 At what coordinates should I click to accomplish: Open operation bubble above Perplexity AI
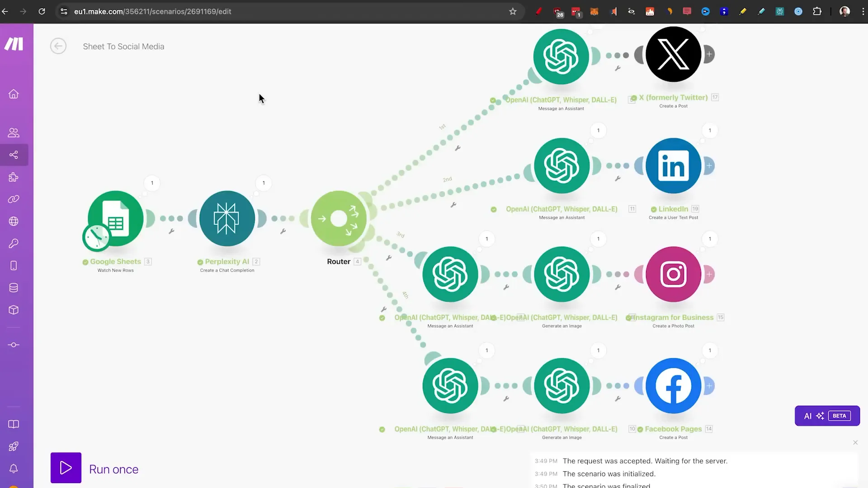tap(264, 183)
